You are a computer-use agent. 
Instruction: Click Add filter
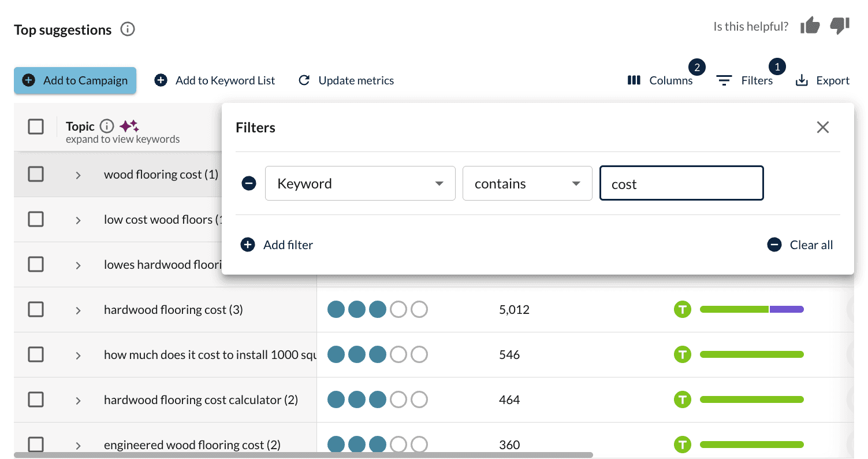(277, 245)
